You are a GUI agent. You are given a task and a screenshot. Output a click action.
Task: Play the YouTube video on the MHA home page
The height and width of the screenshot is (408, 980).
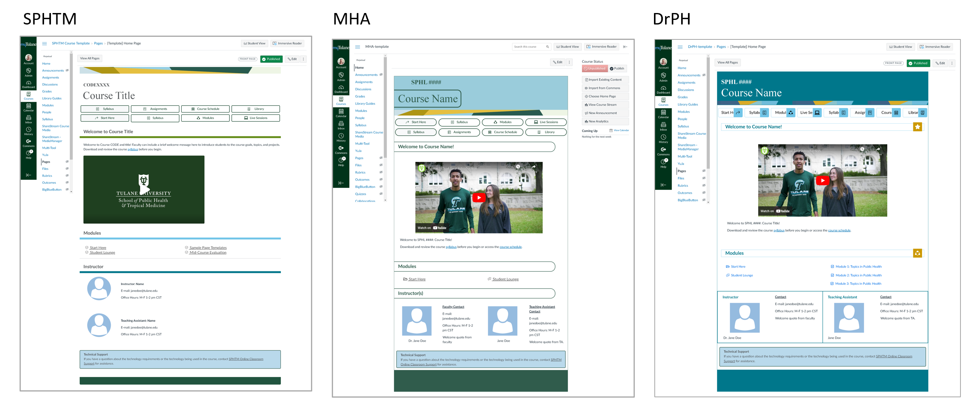[479, 197]
